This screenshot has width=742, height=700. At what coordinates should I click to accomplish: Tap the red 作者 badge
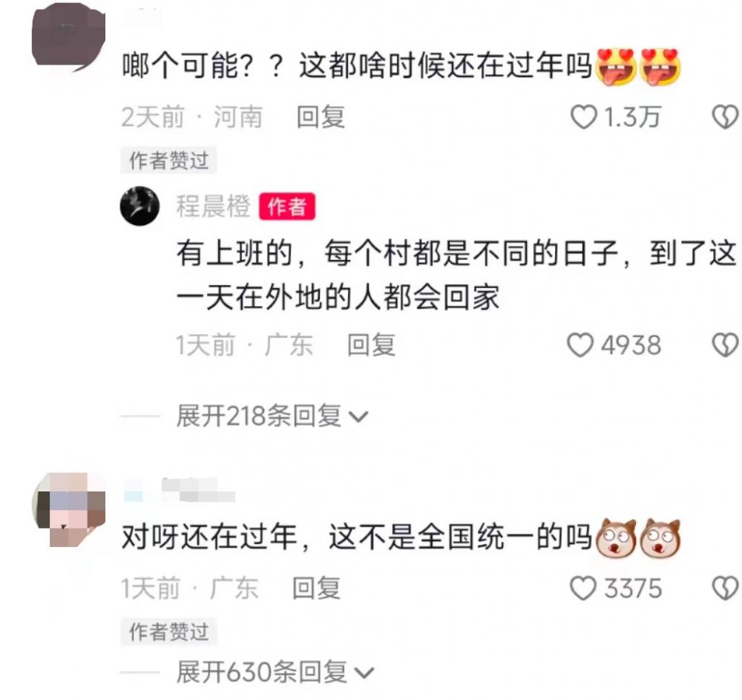click(286, 206)
